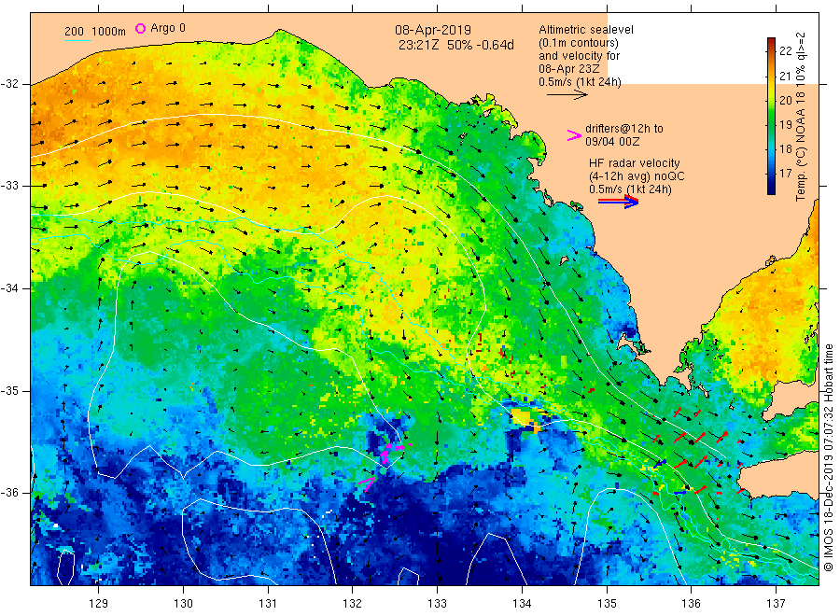Viewport: 840px width, 616px height.
Task: Click the '(4-12h avg) noQC' text
Action: 637,175
